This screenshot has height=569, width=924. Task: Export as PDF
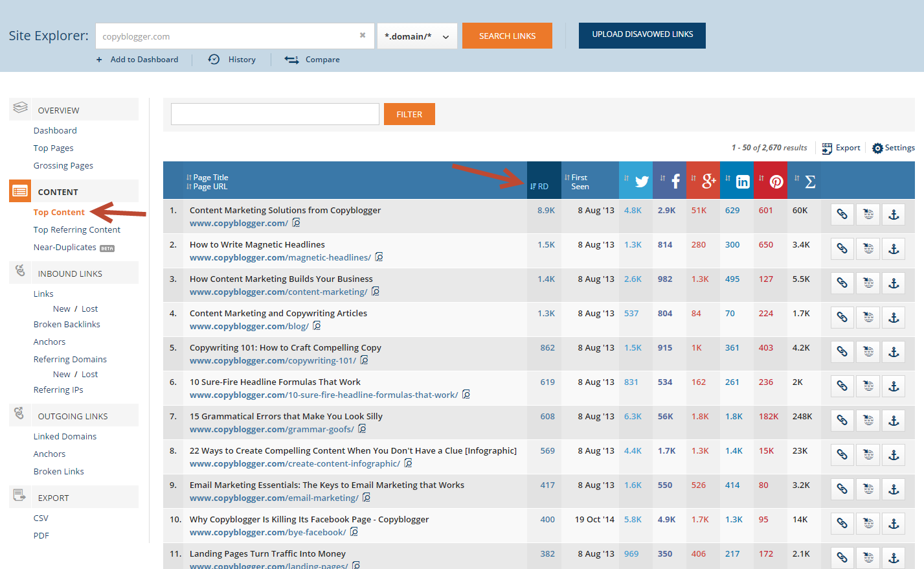pos(41,536)
